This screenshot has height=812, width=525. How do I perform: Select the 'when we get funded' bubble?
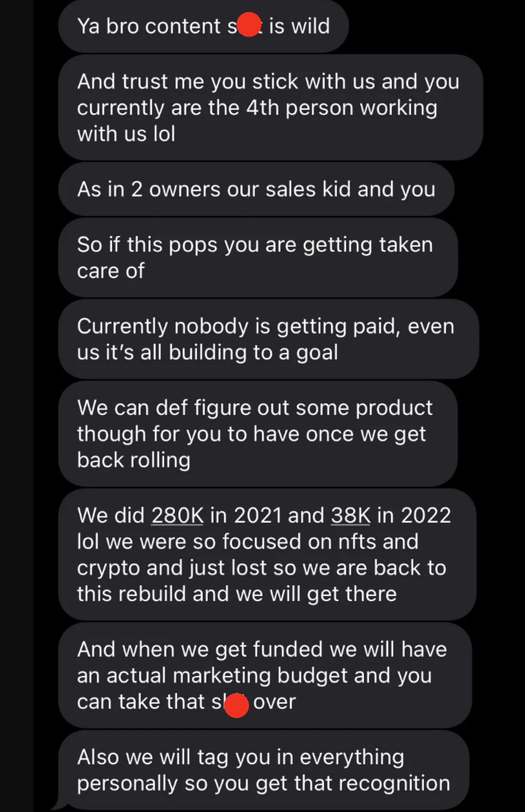coord(265,675)
